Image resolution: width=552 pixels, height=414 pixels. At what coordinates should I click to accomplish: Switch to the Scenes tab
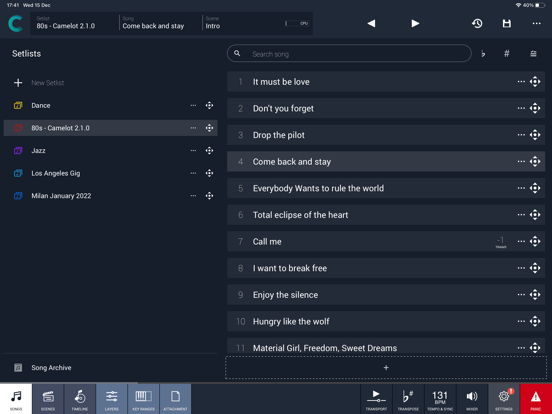tap(48, 399)
